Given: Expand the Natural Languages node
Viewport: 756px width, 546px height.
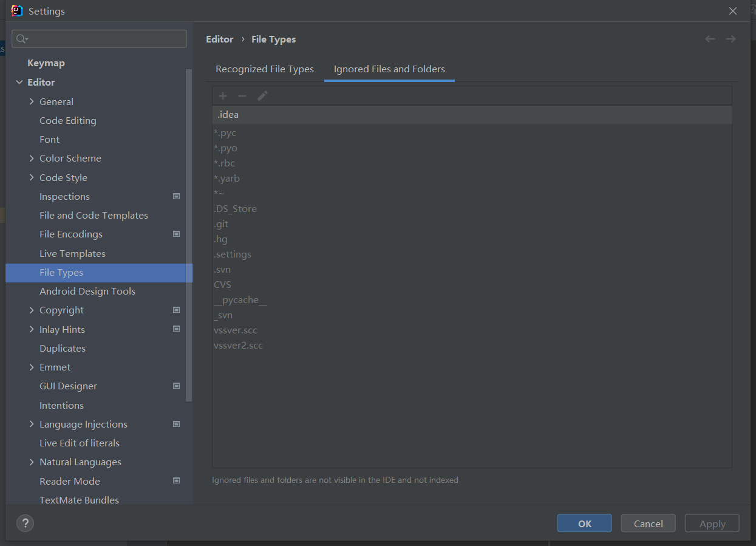Looking at the screenshot, I should (32, 462).
